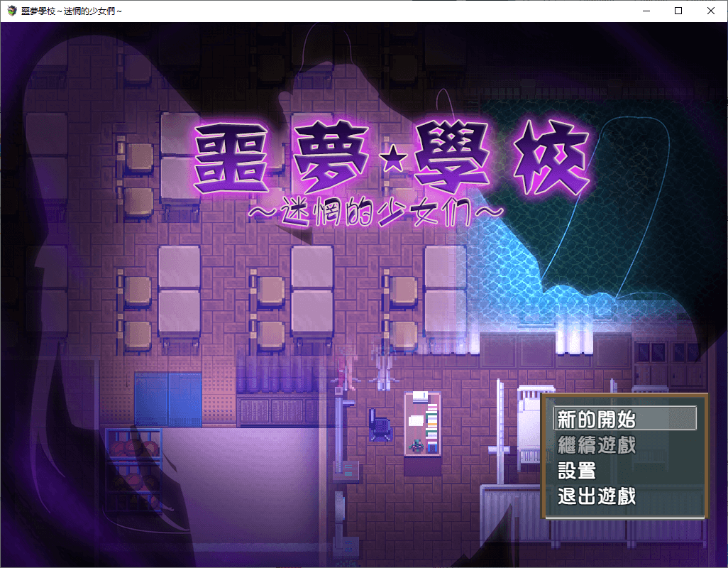Choose the greyed-out 繼續遊戲 option
Screen dimensions: 728x568
coord(597,445)
